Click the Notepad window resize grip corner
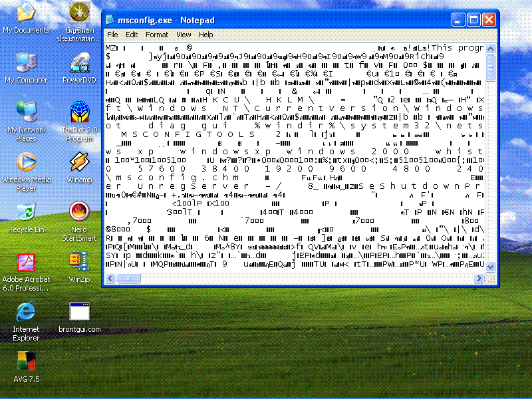 (491, 279)
